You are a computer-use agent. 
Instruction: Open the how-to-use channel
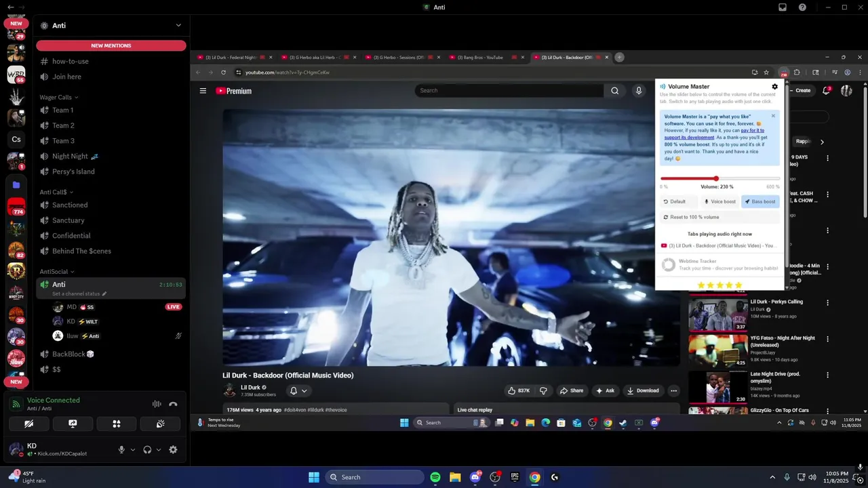point(111,61)
